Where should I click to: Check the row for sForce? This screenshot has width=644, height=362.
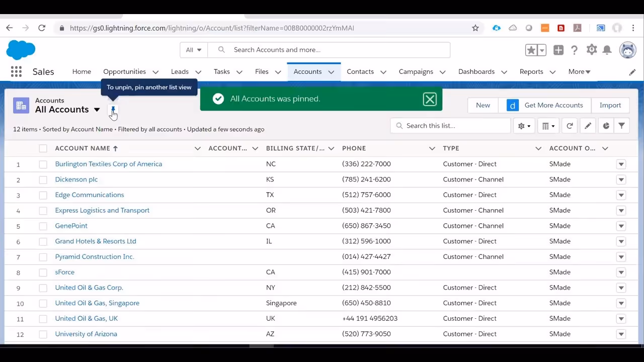tap(43, 272)
